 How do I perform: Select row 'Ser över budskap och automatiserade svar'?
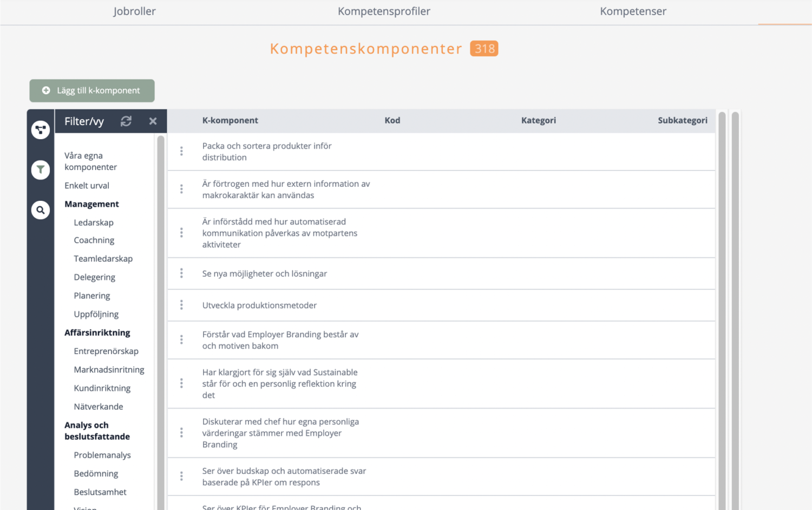click(441, 476)
